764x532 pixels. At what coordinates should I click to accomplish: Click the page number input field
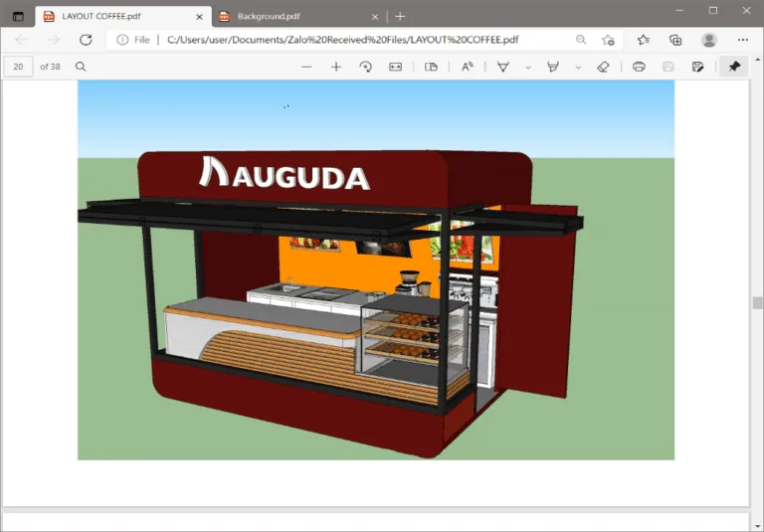click(19, 67)
